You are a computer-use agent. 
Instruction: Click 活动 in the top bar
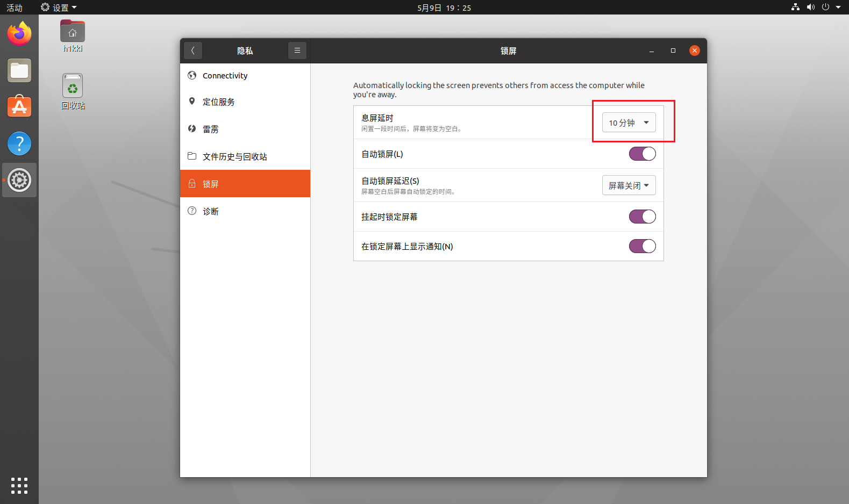point(15,8)
